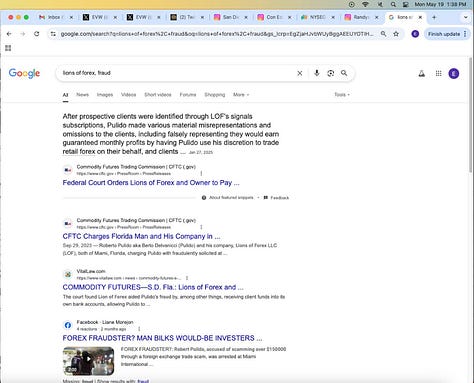This screenshot has width=474, height=383.
Task: Open options menu for VitalLaw result
Action: coord(187,278)
